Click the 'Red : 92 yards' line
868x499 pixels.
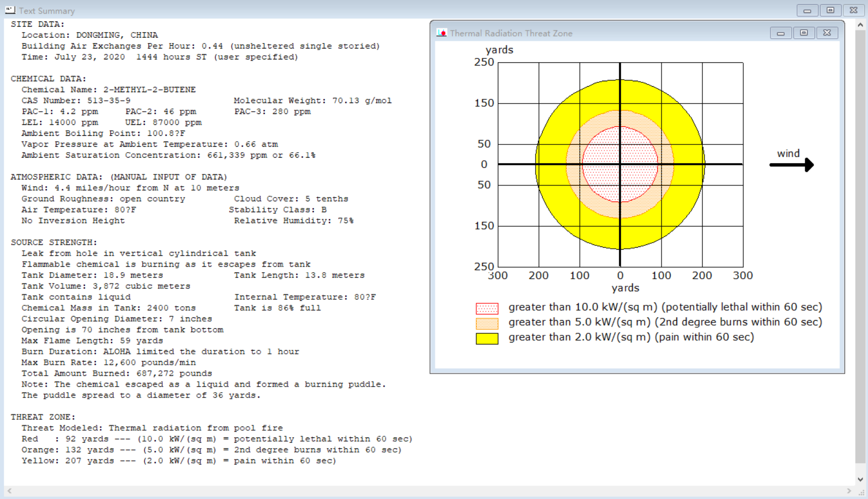click(x=217, y=438)
